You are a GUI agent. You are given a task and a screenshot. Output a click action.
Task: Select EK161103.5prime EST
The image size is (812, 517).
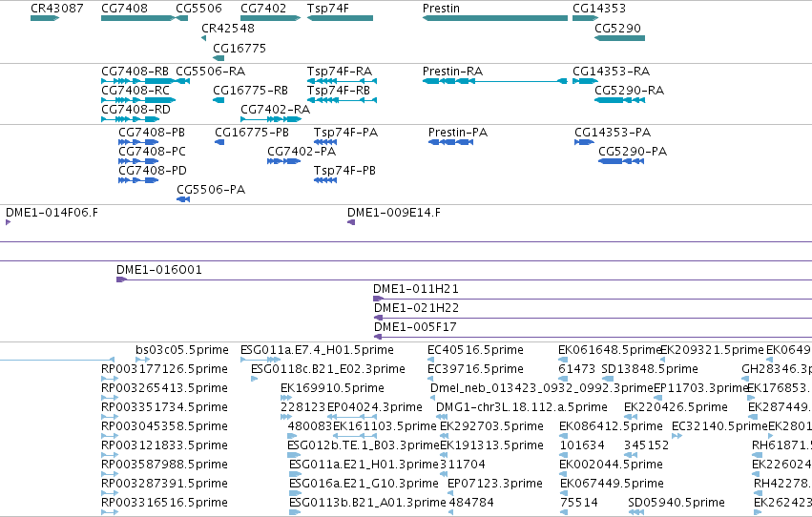click(x=355, y=436)
